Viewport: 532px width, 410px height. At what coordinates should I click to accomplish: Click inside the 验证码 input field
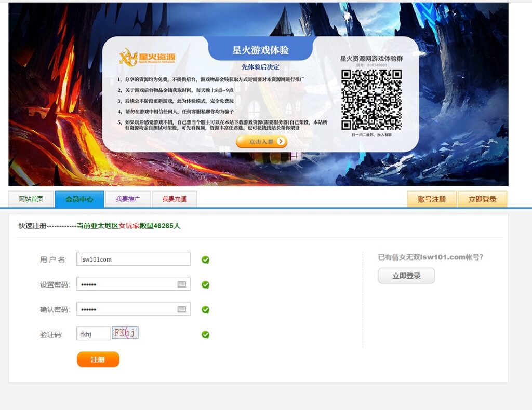pyautogui.click(x=94, y=334)
